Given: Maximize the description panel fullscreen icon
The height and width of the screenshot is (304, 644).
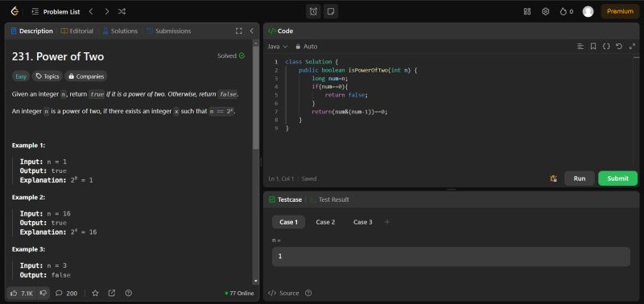Looking at the screenshot, I should pyautogui.click(x=238, y=31).
